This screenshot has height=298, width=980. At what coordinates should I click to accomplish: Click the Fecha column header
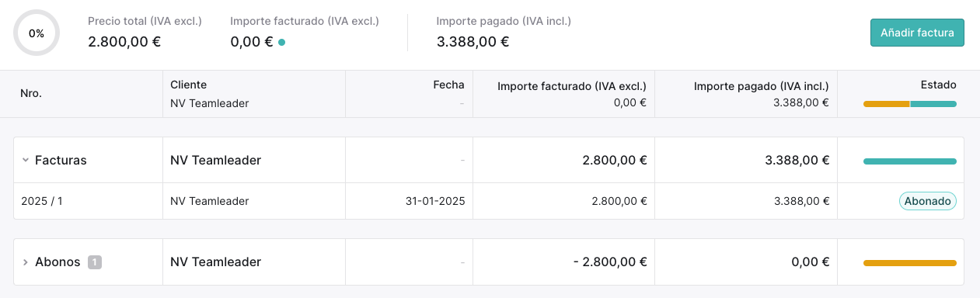(x=449, y=85)
